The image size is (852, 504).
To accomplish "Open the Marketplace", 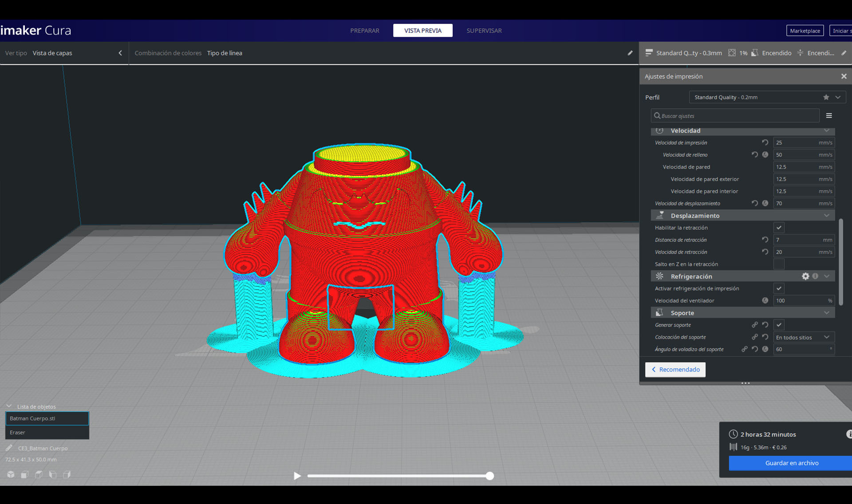I will tap(805, 31).
